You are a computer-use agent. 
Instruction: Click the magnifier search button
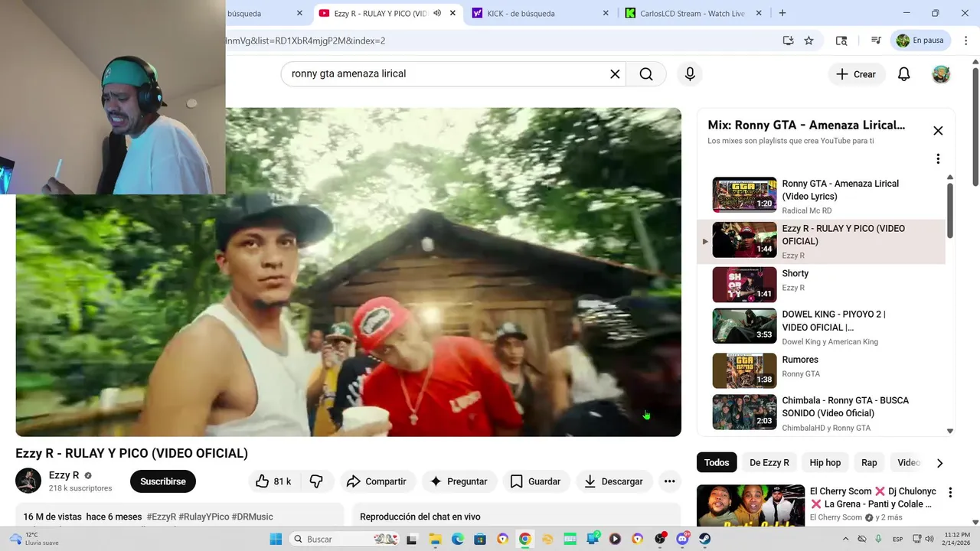tap(646, 74)
